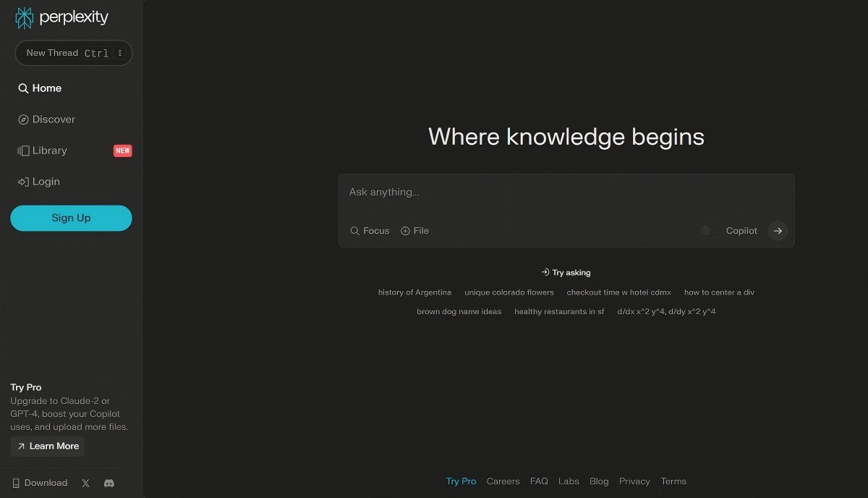Click Try Pro in the footer
Image resolution: width=868 pixels, height=498 pixels.
click(x=461, y=481)
